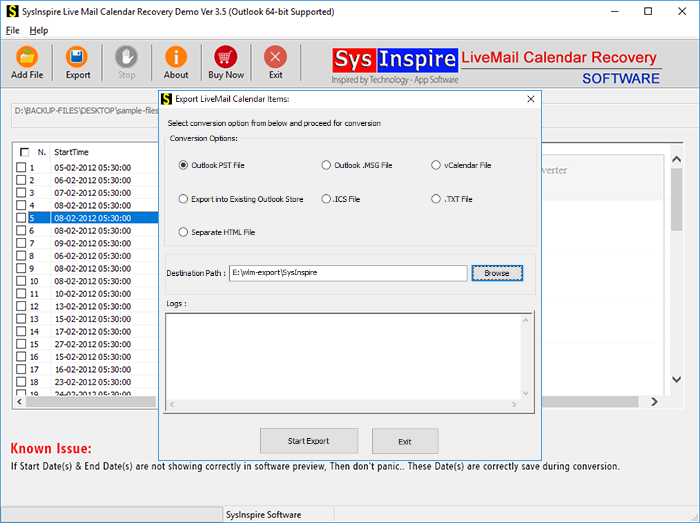Select row 17 with 16-02-2012 05:30:00
The height and width of the screenshot is (523, 700).
(87, 369)
